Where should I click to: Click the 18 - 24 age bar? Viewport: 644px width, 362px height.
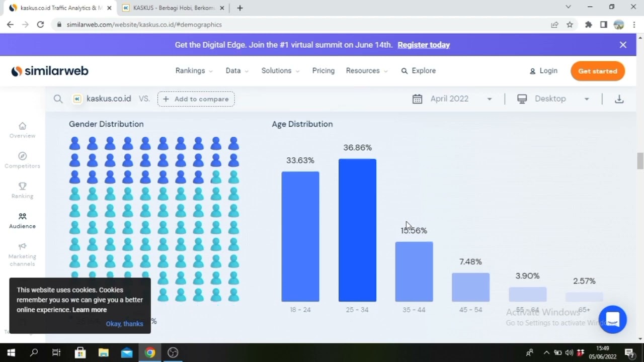click(x=300, y=236)
